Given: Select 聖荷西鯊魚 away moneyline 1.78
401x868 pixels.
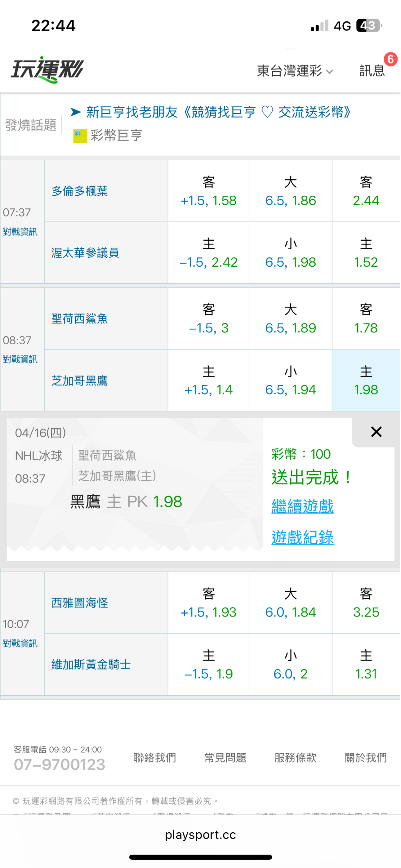Looking at the screenshot, I should (x=366, y=319).
